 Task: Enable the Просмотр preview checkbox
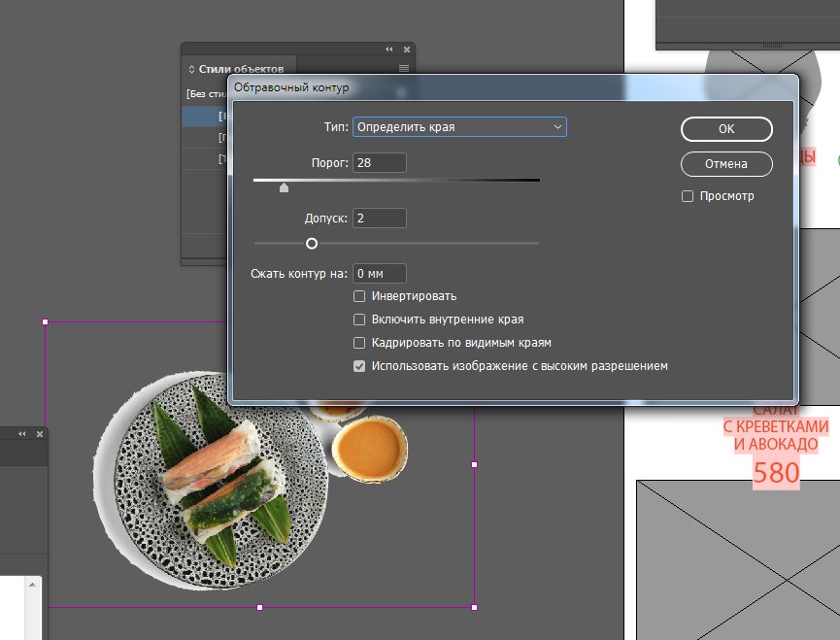point(688,196)
